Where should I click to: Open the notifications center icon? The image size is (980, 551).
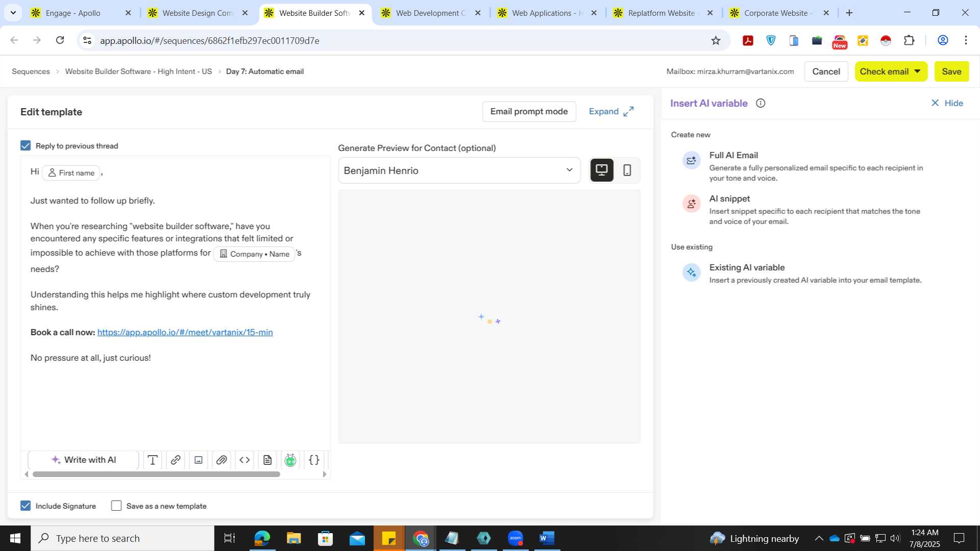[959, 538]
